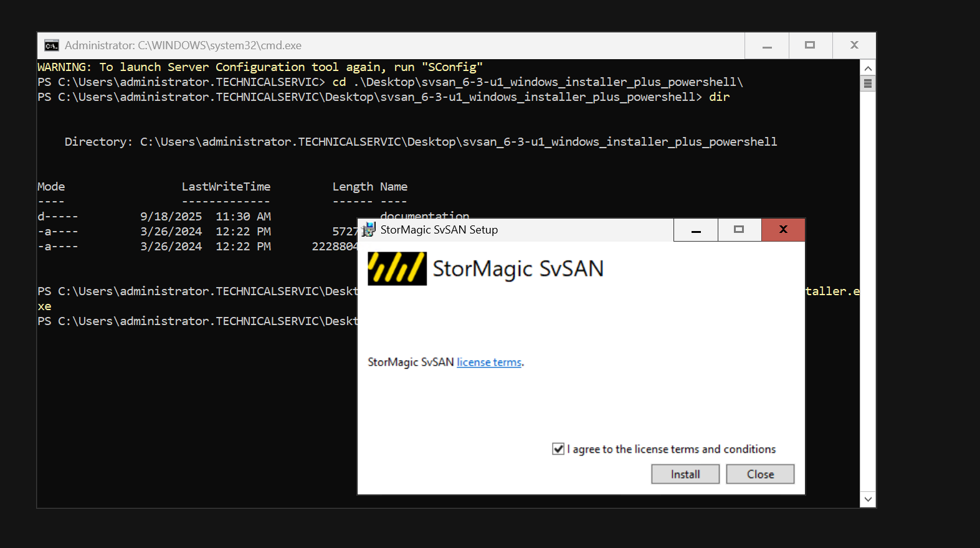
Task: Click the 'Administrator: C:\WINDOWS\system32\cmd.exe' title text
Action: tap(183, 45)
